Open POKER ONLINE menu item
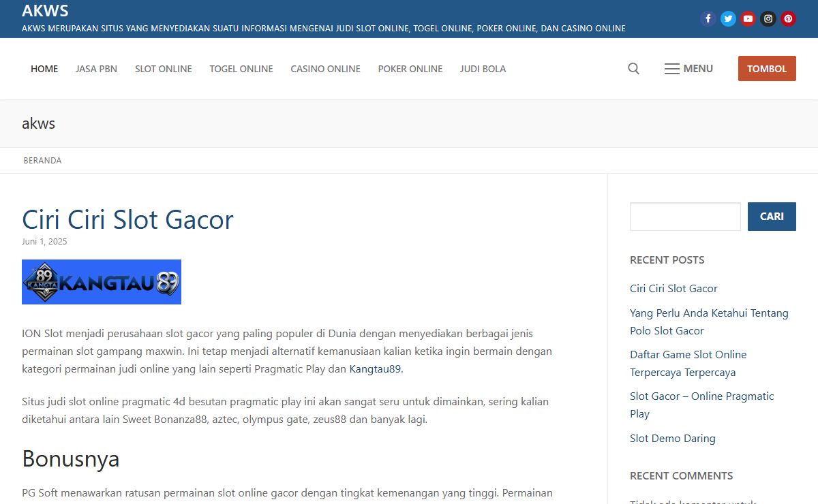818x504 pixels. tap(410, 69)
